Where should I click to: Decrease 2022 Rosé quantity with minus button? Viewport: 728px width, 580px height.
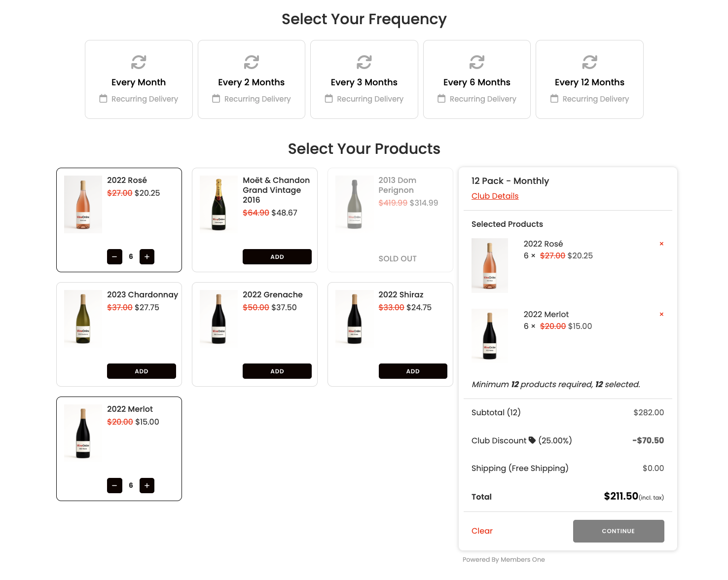114,256
